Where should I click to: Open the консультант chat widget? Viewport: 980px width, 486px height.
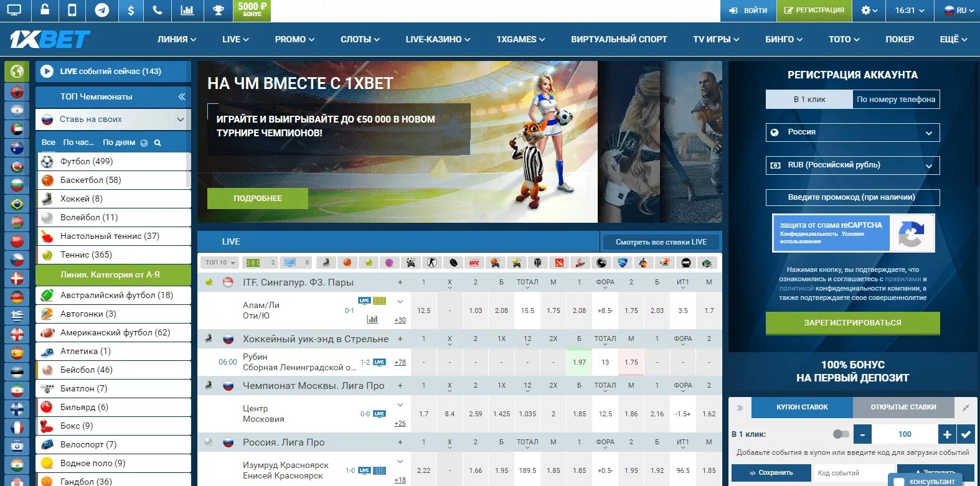pos(924,481)
